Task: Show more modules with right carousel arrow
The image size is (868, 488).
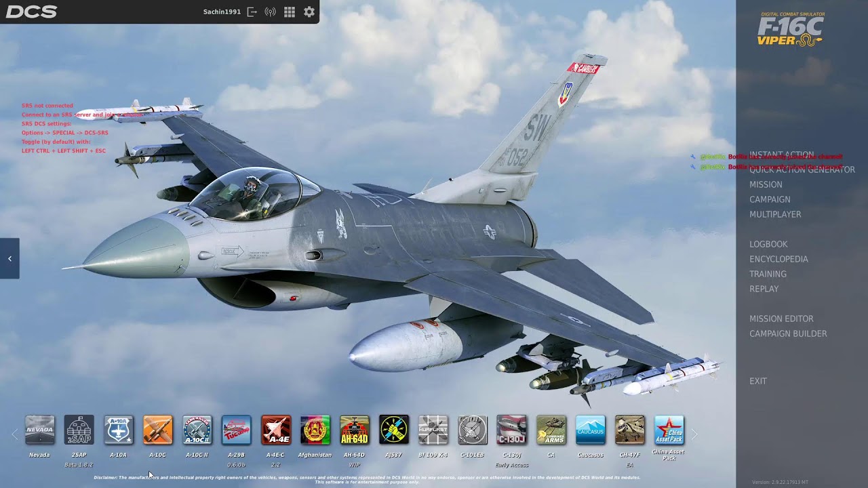Action: pyautogui.click(x=694, y=434)
